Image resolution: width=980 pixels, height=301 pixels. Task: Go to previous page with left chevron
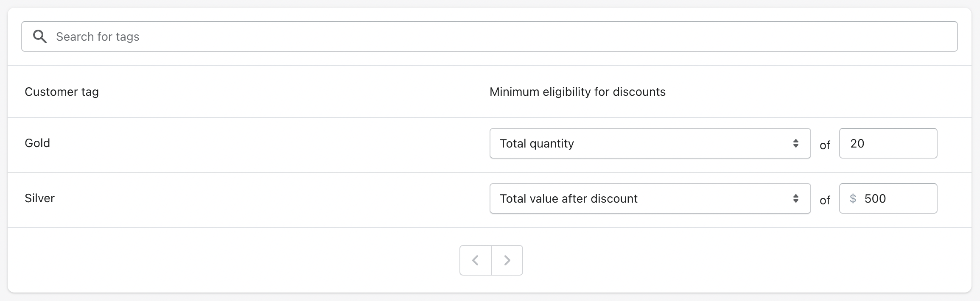476,260
